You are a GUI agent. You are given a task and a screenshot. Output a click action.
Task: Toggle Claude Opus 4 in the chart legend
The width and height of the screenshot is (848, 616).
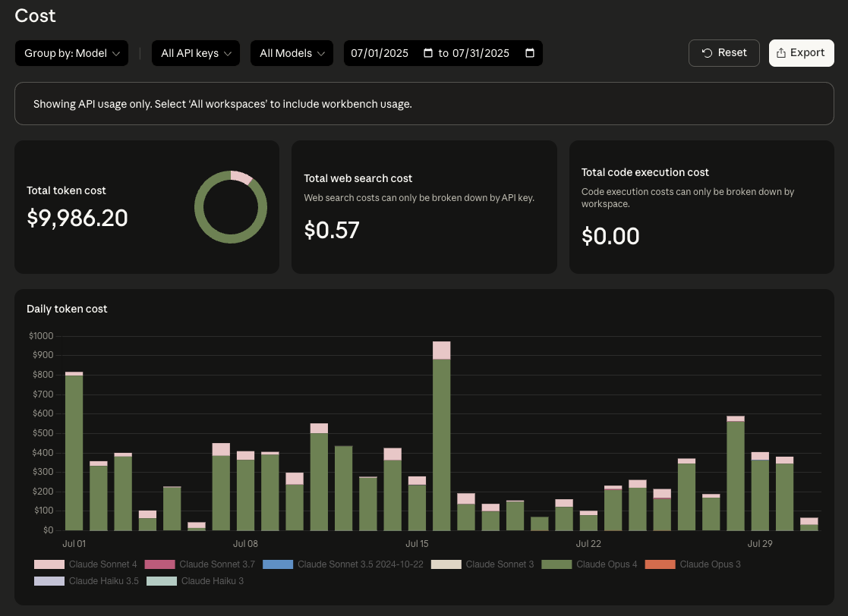pyautogui.click(x=607, y=564)
